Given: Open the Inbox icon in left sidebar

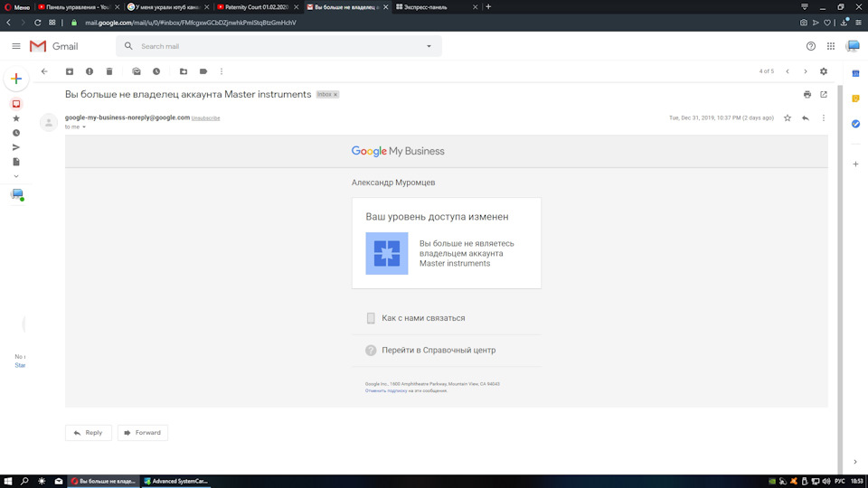Looking at the screenshot, I should coord(16,104).
